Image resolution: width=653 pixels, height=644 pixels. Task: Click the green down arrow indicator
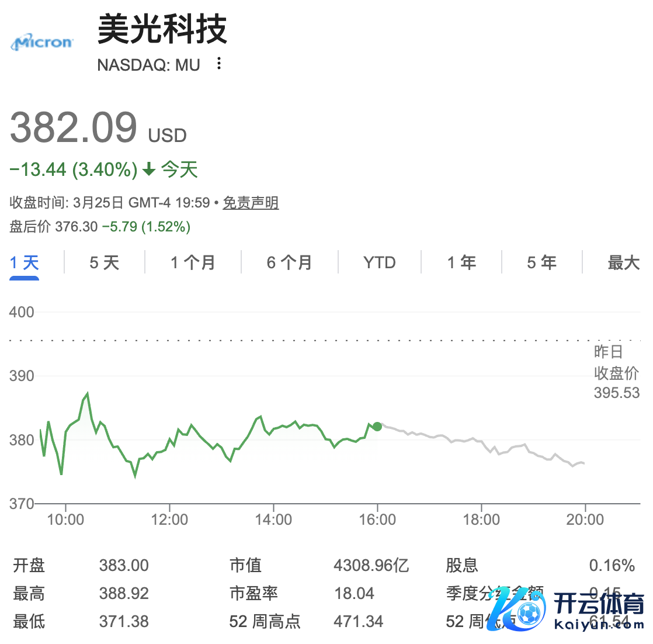point(149,170)
